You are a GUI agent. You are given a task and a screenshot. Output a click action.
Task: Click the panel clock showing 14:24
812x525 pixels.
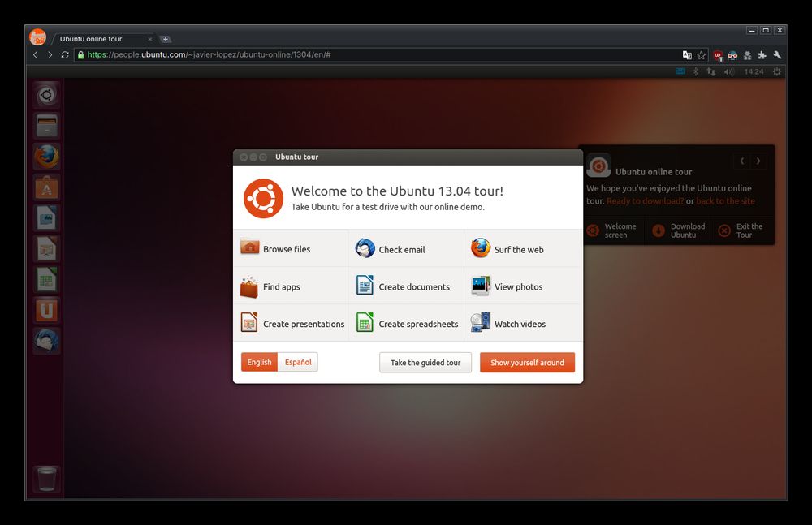[754, 71]
